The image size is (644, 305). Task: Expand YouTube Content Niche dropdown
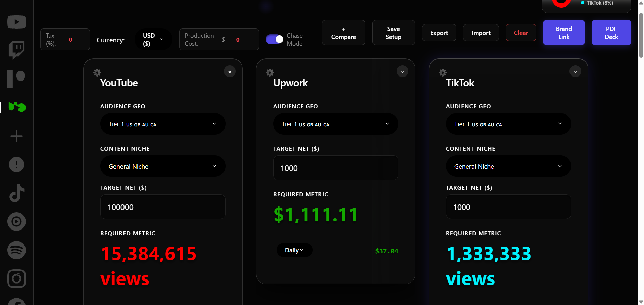(x=163, y=166)
